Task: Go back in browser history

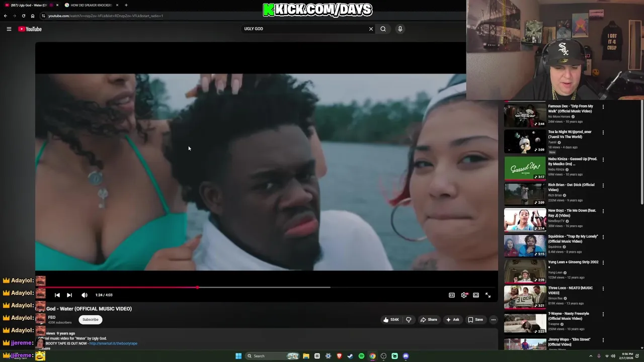Action: (x=6, y=16)
